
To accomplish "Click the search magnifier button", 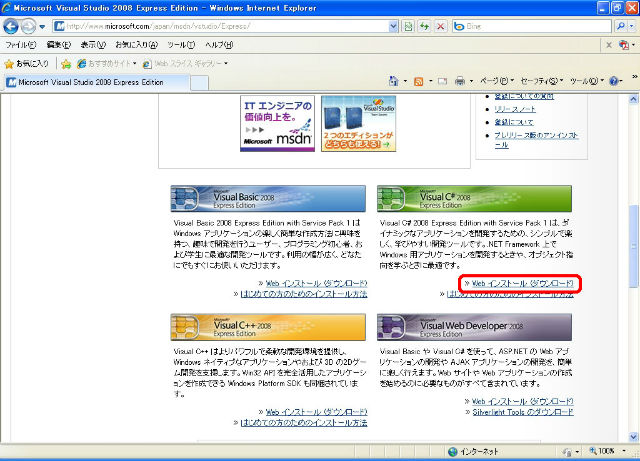I will tap(621, 27).
